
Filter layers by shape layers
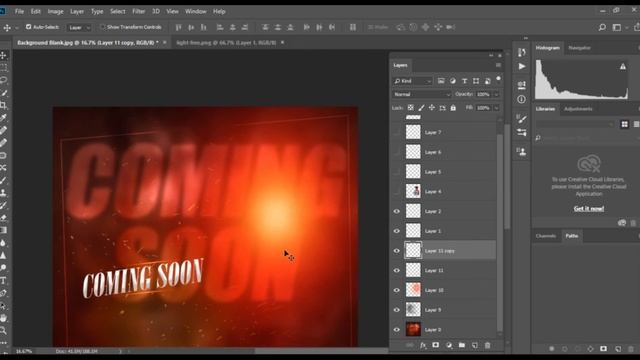tap(476, 81)
